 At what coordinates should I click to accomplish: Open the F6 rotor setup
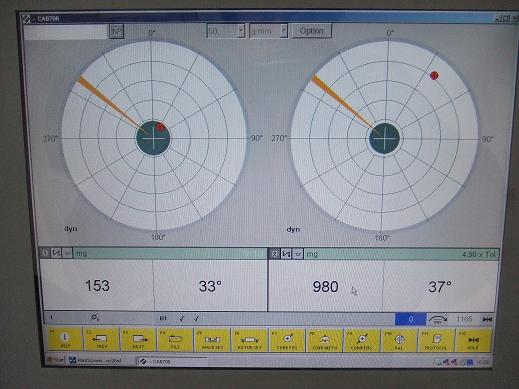tap(249, 339)
